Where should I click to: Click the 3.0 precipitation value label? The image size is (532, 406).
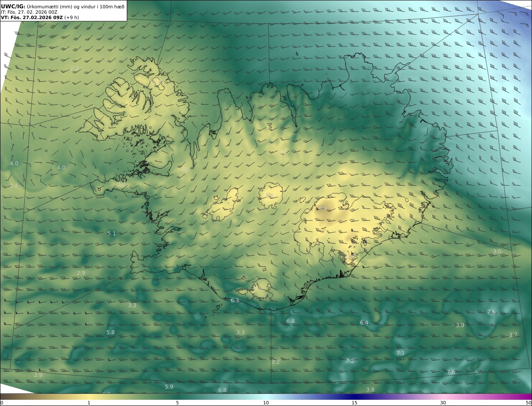click(497, 252)
